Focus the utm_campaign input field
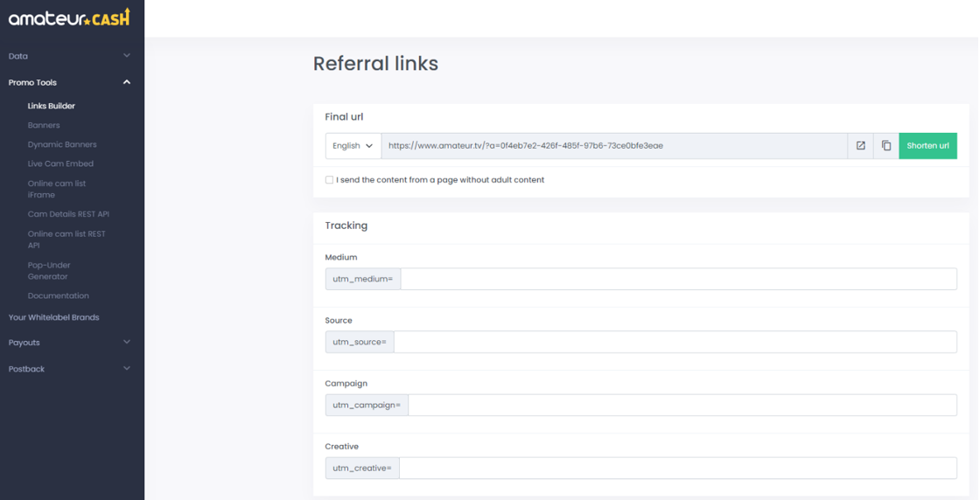This screenshot has width=980, height=500. click(682, 405)
